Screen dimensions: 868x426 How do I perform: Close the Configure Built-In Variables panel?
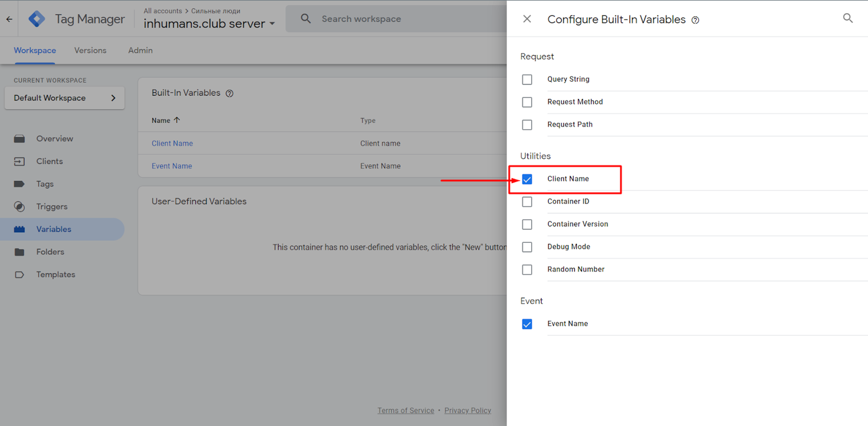pyautogui.click(x=527, y=19)
